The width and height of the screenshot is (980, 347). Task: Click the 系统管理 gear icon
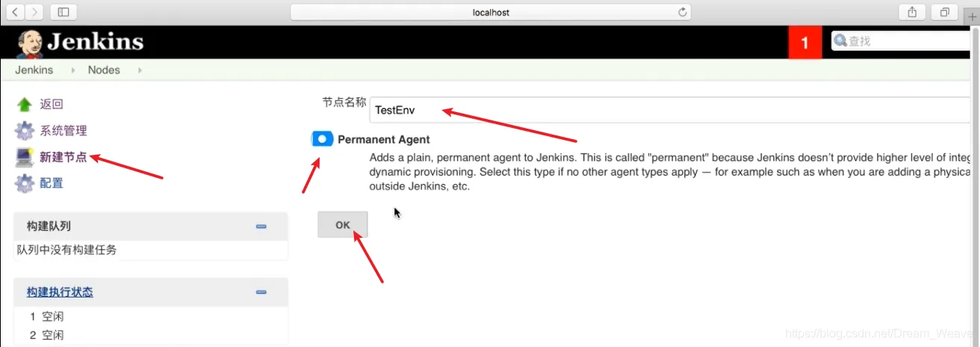[x=25, y=131]
